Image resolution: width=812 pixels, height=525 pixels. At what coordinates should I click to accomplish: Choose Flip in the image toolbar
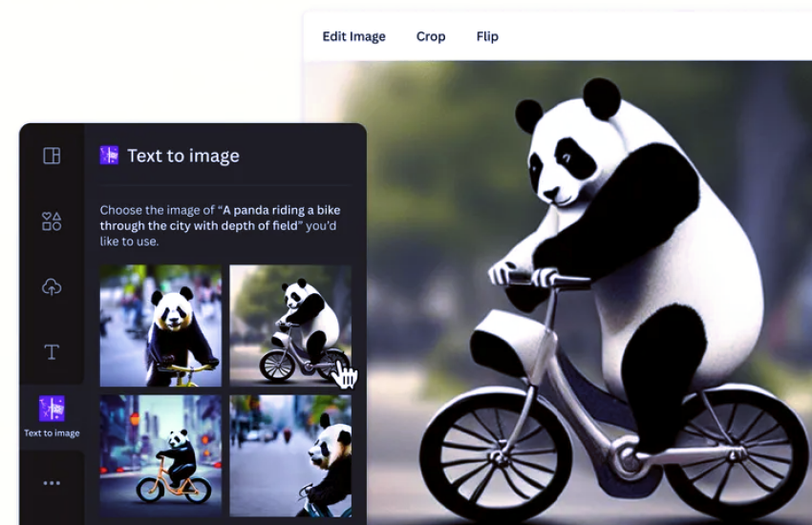click(487, 36)
